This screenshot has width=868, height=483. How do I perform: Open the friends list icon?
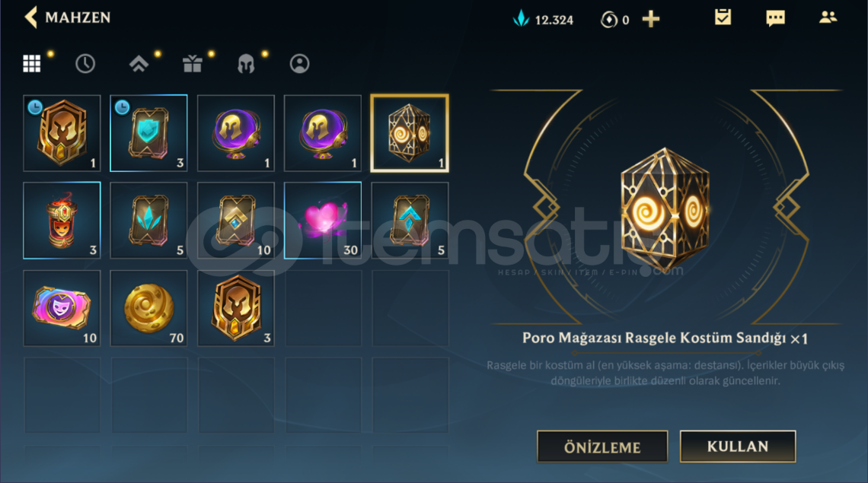pyautogui.click(x=828, y=17)
